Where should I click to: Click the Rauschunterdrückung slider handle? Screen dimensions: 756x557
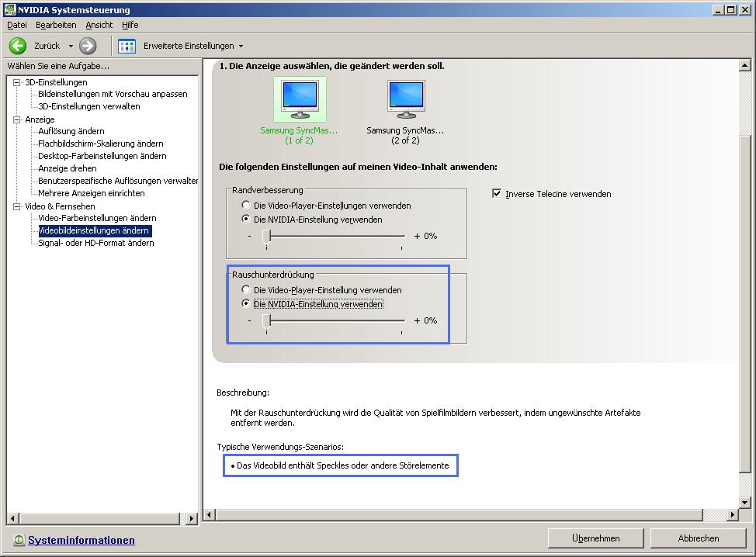click(x=267, y=321)
